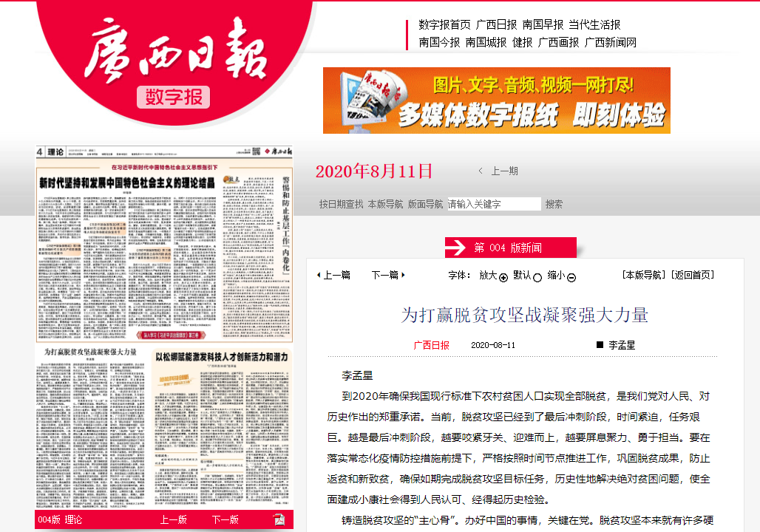Go to previous article 上一篇

click(x=333, y=275)
